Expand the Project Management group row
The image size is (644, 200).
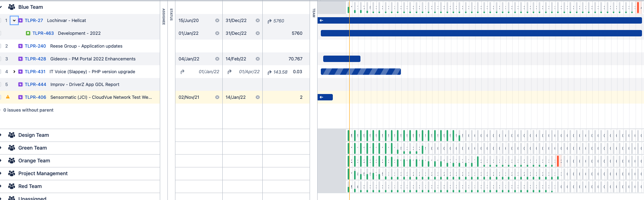(x=1, y=174)
